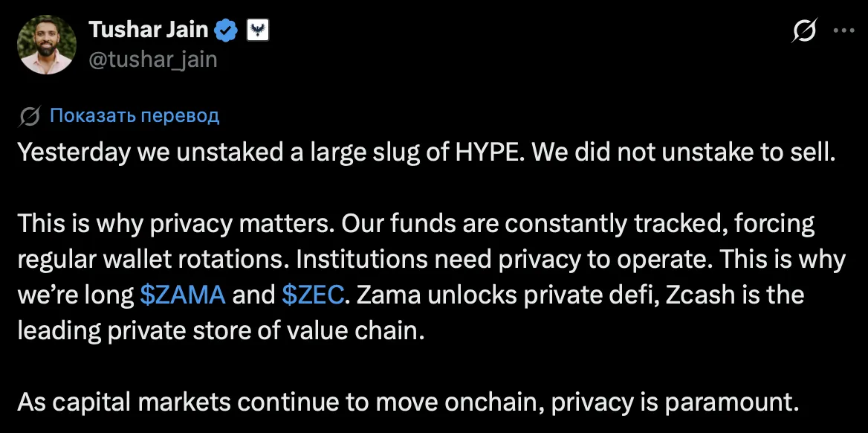This screenshot has width=868, height=433.
Task: Click the Grok icon beside Показать перевод
Action: [29, 116]
